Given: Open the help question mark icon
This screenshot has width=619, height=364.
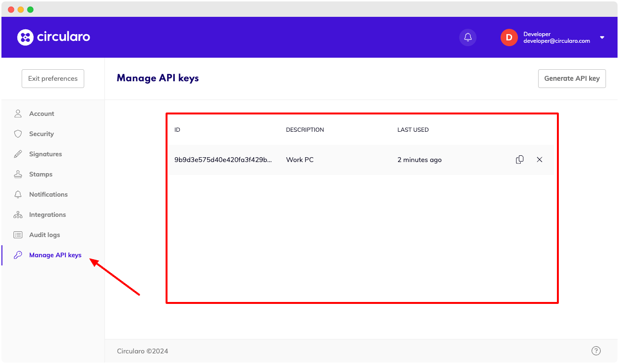Looking at the screenshot, I should tap(596, 351).
